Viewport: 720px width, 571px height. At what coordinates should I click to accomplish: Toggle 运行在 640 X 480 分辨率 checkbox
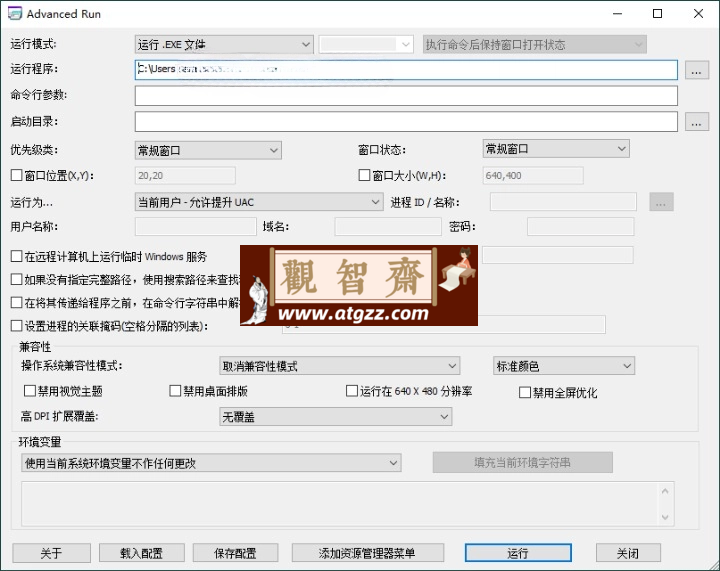[x=352, y=391]
